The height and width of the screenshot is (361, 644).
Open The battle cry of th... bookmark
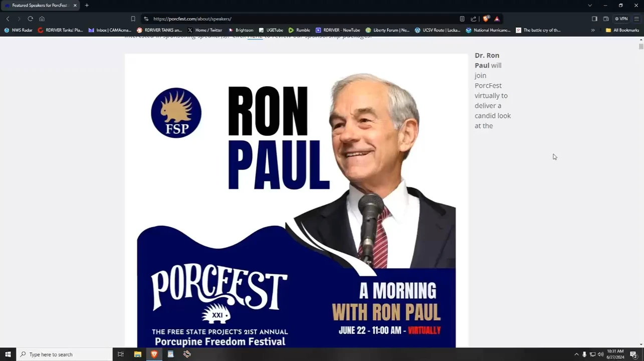tap(538, 30)
